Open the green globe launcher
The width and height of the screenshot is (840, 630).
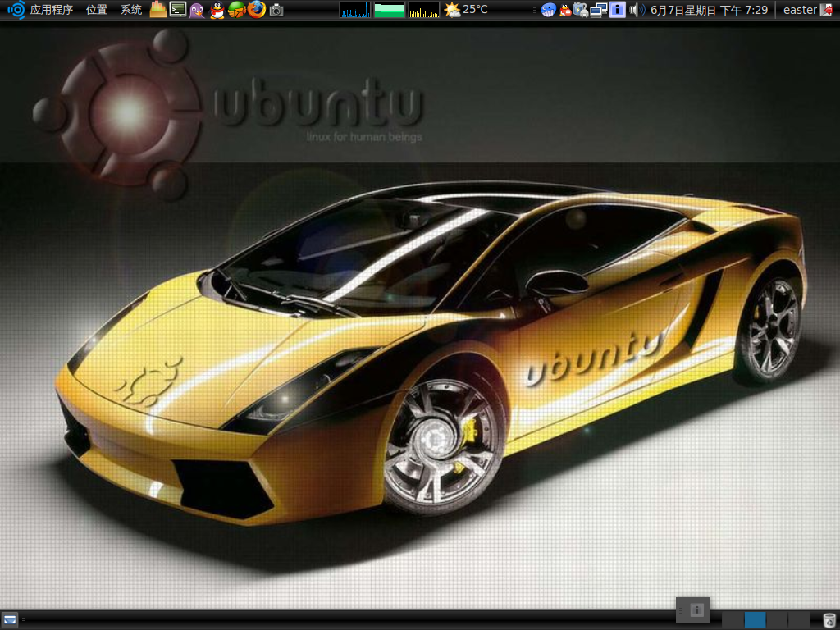tap(237, 10)
